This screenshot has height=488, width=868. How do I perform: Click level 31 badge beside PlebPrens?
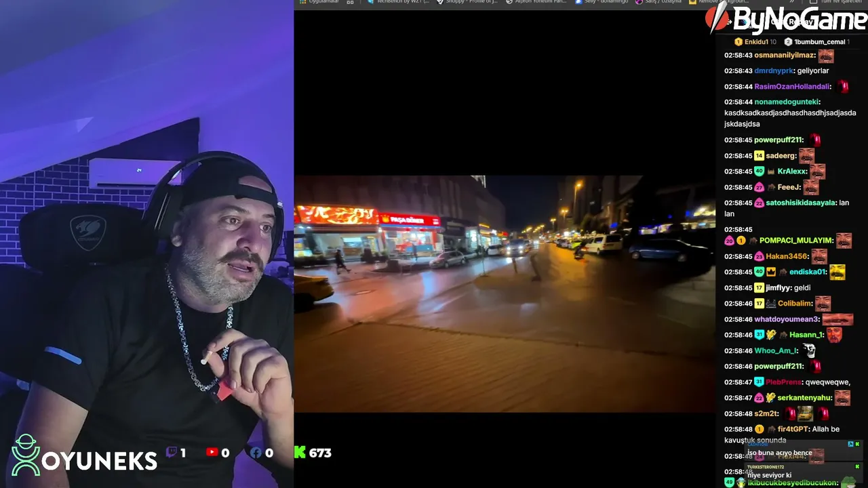[x=759, y=382]
